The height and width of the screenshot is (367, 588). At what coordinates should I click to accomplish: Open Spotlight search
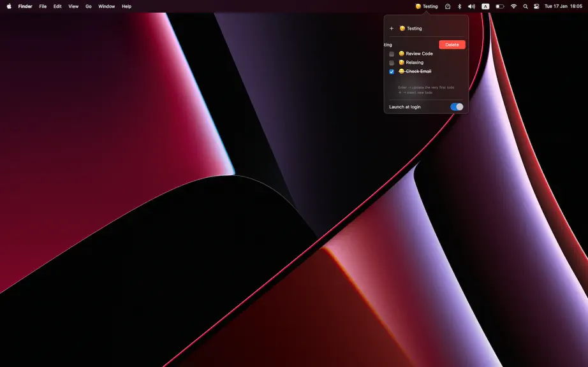(526, 6)
